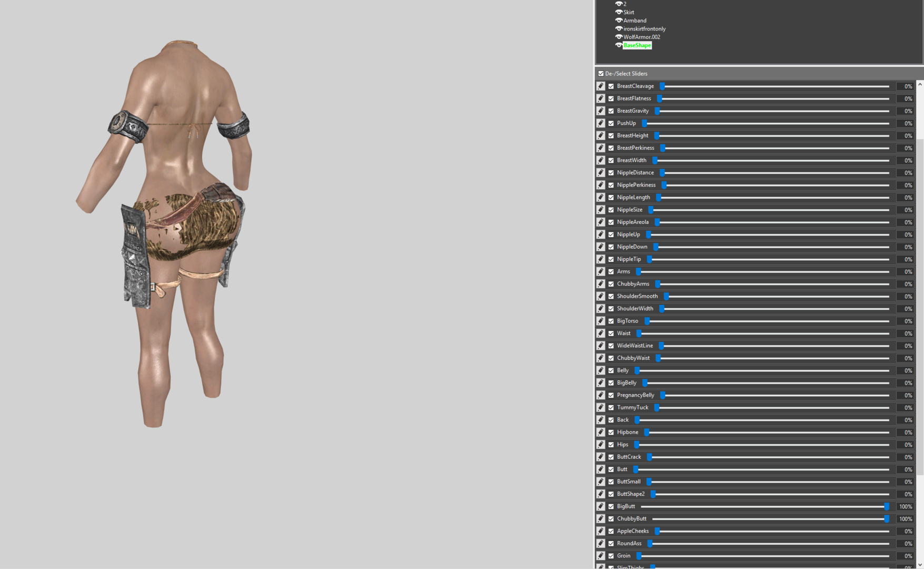The image size is (924, 569).
Task: Toggle the De-/Select Sliders checkbox
Action: point(601,74)
